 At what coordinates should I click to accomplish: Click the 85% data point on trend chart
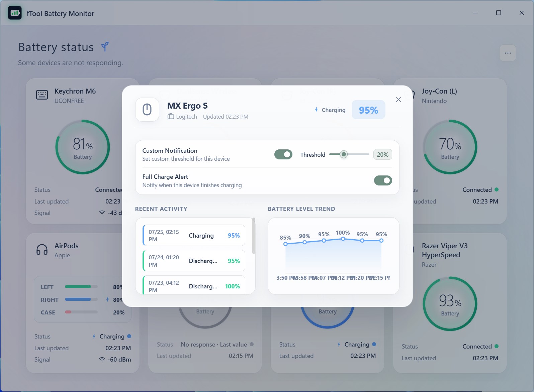(x=285, y=244)
